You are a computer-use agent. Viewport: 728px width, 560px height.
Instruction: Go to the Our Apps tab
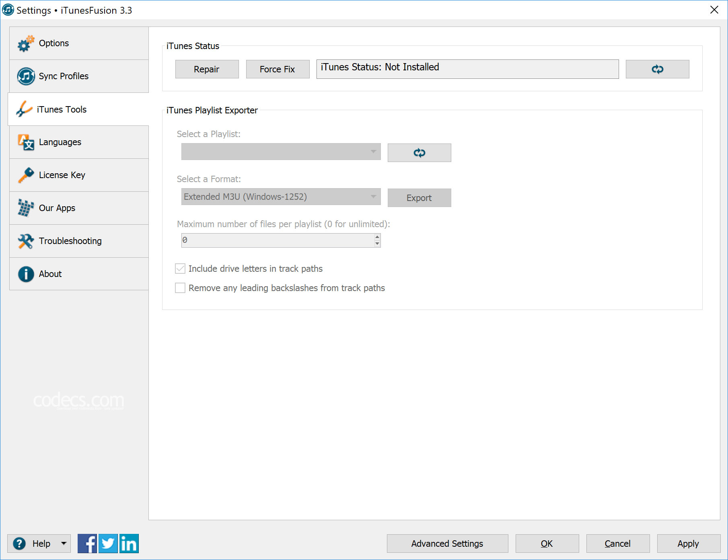coord(79,208)
